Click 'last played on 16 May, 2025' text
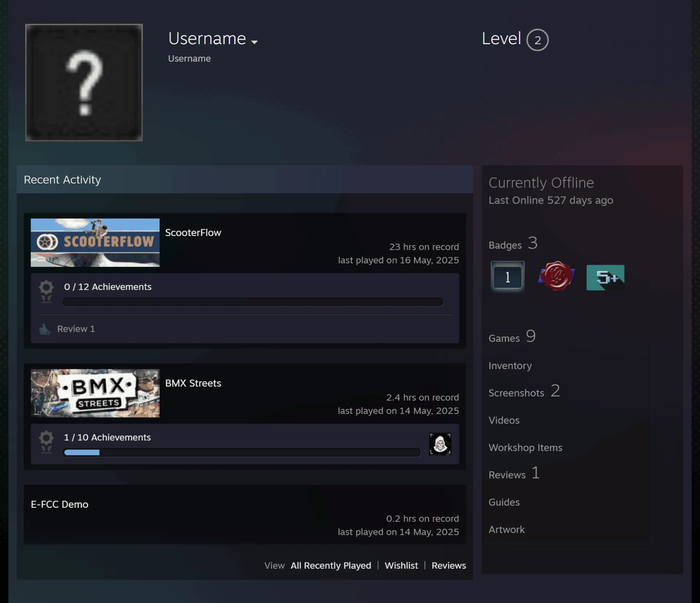Image resolution: width=700 pixels, height=603 pixels. (x=398, y=260)
